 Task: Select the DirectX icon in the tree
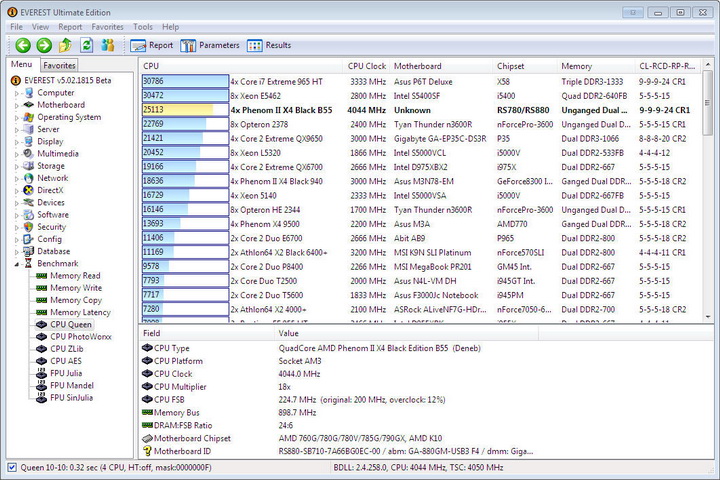tap(29, 190)
